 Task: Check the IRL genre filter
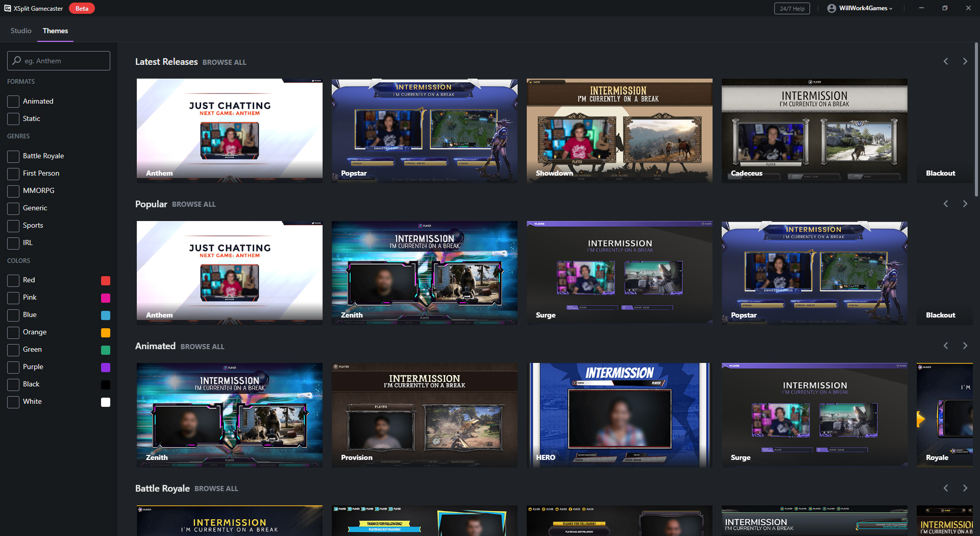click(x=13, y=243)
